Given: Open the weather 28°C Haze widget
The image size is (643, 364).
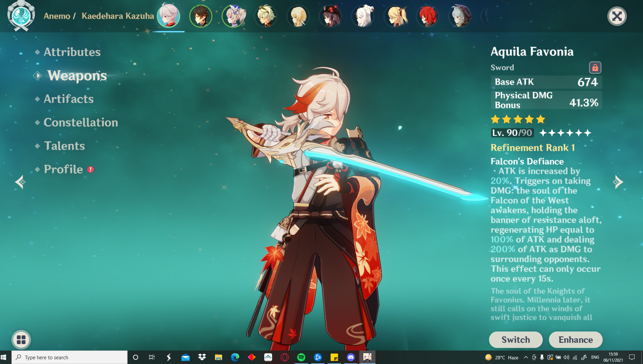Looking at the screenshot, I should point(502,357).
